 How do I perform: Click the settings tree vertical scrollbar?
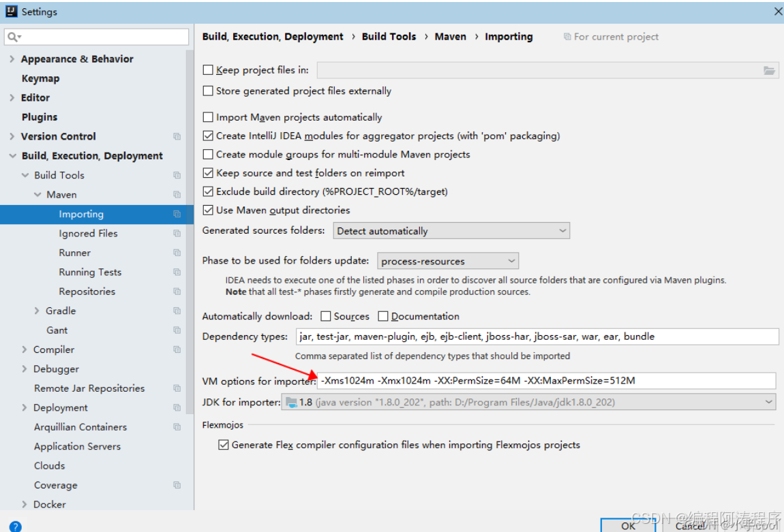pos(190,232)
